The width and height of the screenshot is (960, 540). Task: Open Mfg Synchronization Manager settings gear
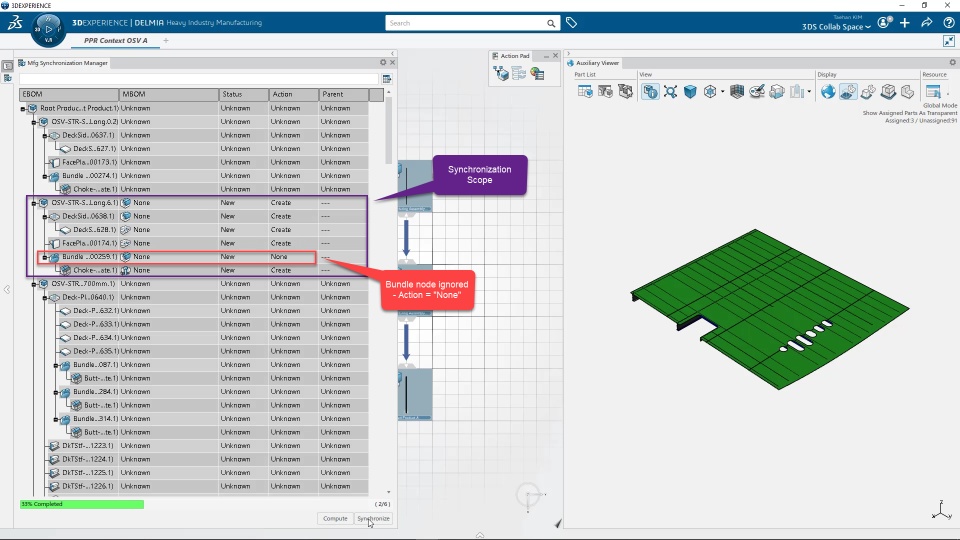pos(383,62)
